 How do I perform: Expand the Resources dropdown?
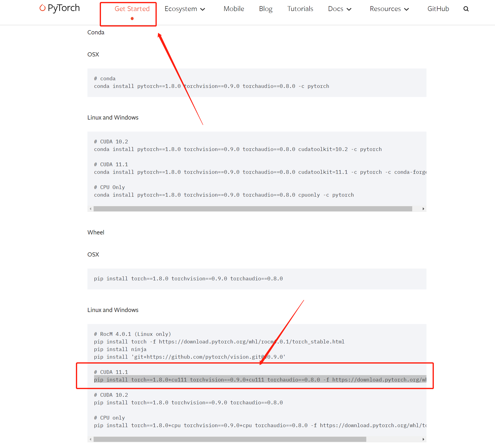tap(389, 9)
